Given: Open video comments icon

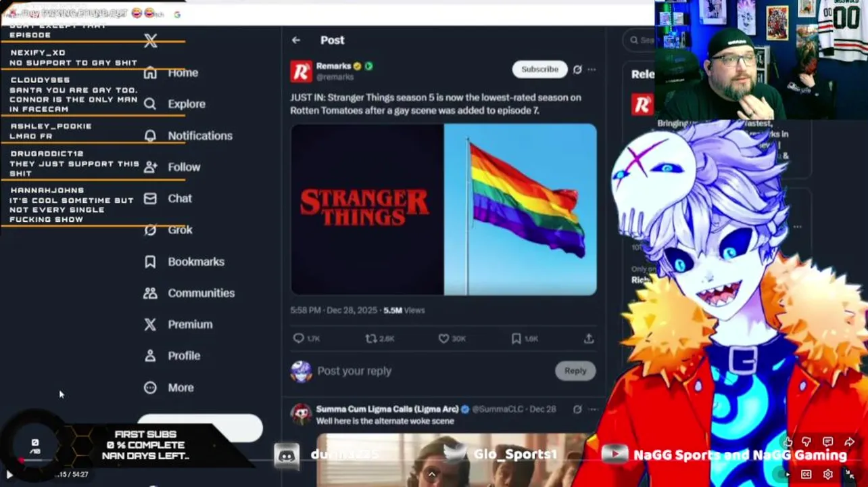Looking at the screenshot, I should tap(827, 443).
